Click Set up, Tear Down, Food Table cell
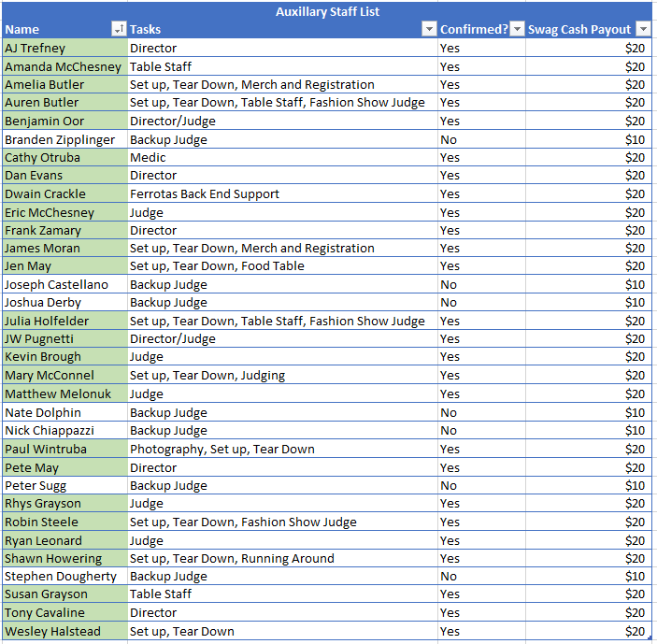This screenshot has height=644, width=657. tap(282, 265)
